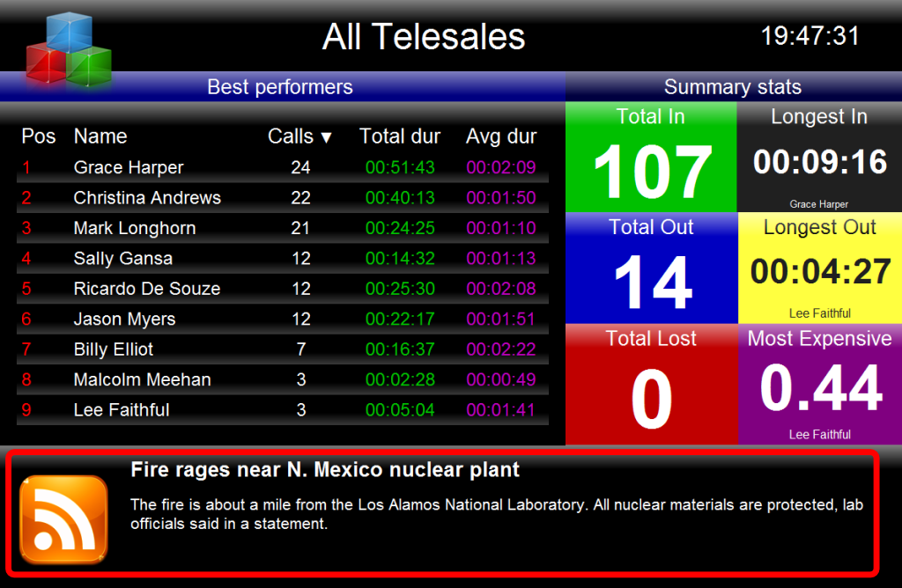Click the yellow Longest Out tile
The height and width of the screenshot is (588, 902).
click(x=819, y=269)
